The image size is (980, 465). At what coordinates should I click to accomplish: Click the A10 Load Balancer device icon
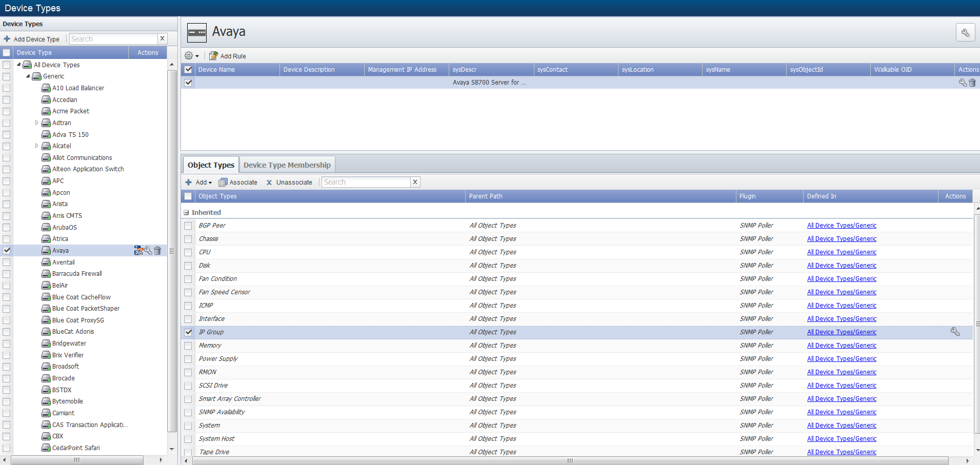click(x=46, y=88)
